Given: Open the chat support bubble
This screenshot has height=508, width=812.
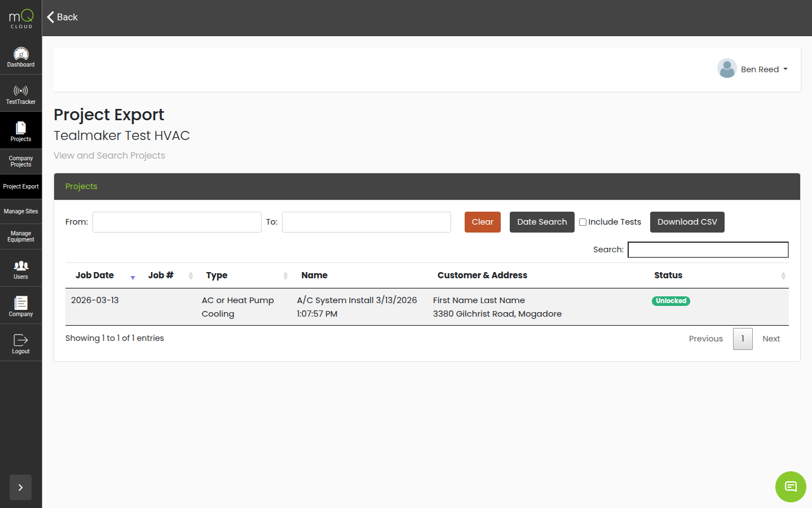Looking at the screenshot, I should pos(790,487).
